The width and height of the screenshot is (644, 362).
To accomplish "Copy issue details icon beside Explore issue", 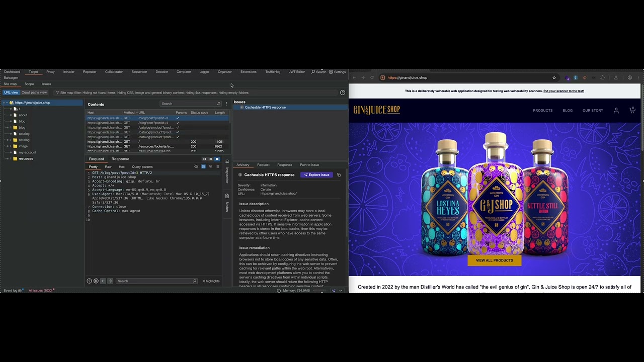I will click(339, 175).
